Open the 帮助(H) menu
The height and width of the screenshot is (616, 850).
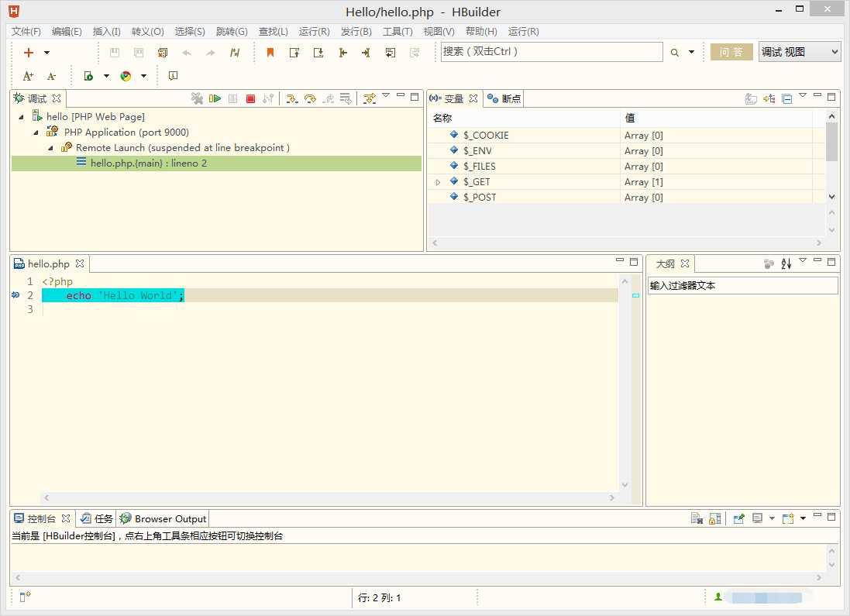(x=481, y=32)
